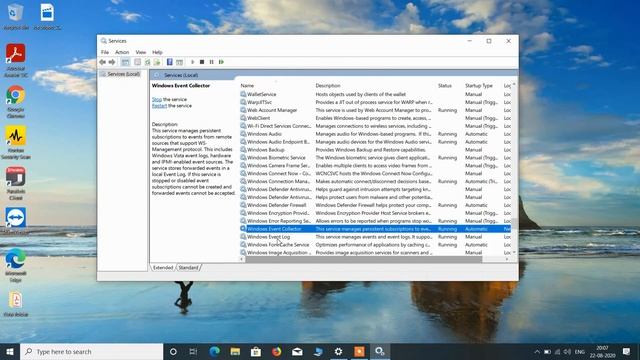Open the notification center icon

tap(627, 351)
